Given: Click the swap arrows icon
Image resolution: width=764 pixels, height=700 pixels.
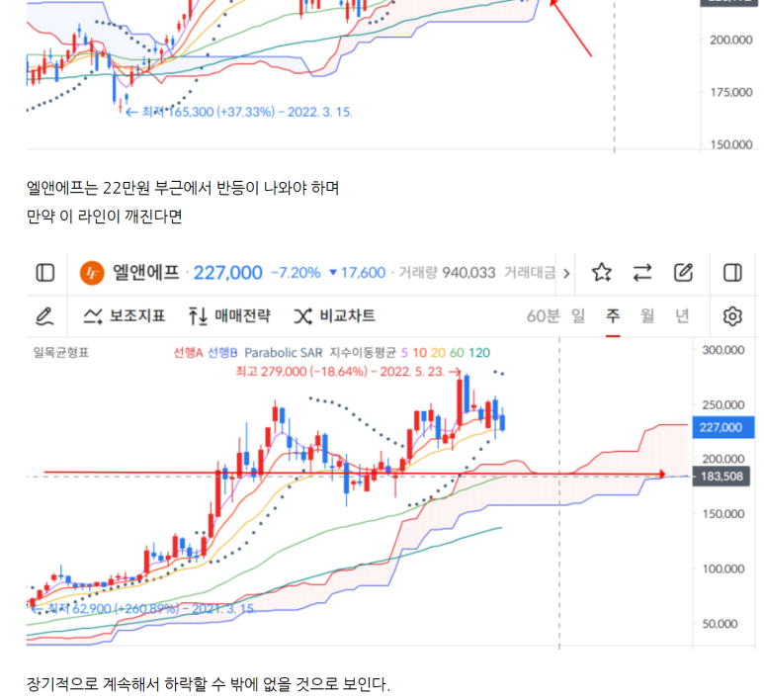Looking at the screenshot, I should coord(642,273).
